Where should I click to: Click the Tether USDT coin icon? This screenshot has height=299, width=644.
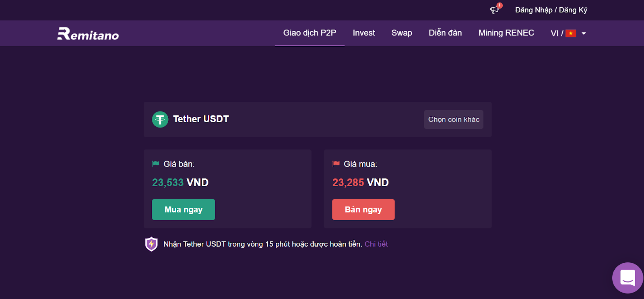pos(160,120)
